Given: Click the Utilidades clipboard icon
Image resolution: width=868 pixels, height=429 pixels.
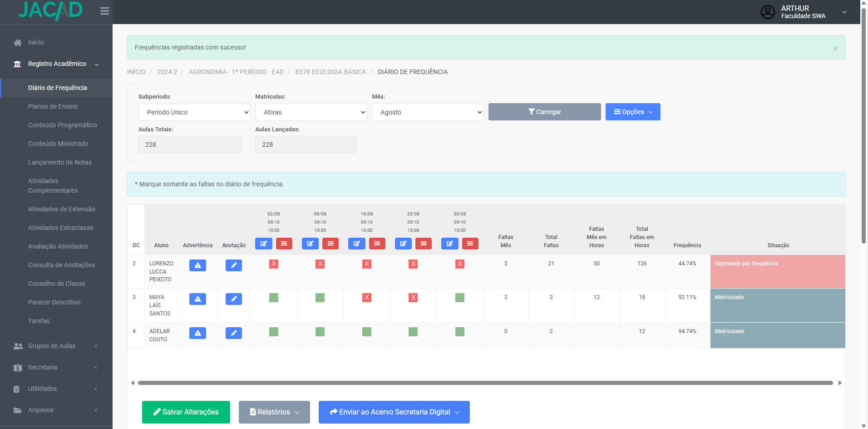Looking at the screenshot, I should 17,389.
